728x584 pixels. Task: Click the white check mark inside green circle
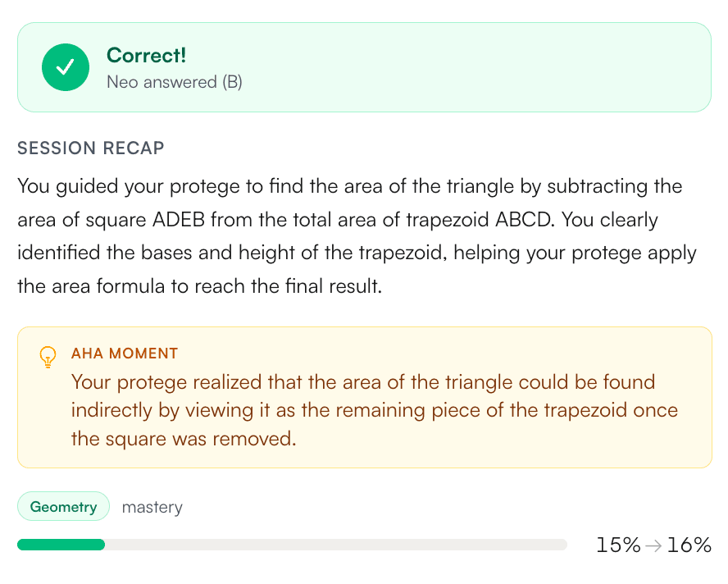66,67
